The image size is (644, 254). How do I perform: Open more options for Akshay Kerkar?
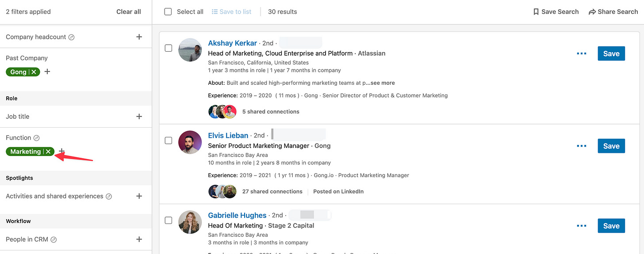(582, 53)
